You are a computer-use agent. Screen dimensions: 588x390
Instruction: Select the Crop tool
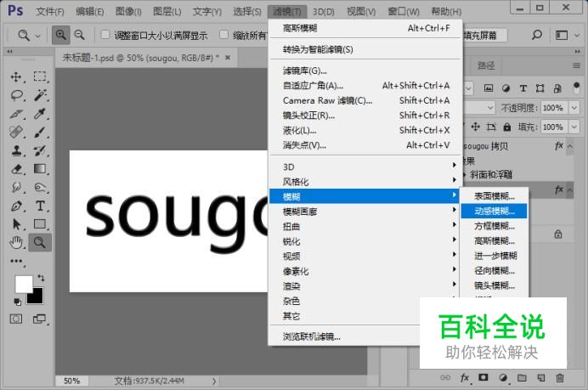[16, 114]
